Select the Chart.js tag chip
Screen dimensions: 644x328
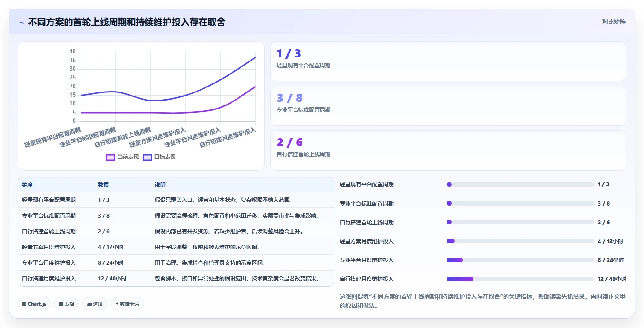pyautogui.click(x=34, y=304)
